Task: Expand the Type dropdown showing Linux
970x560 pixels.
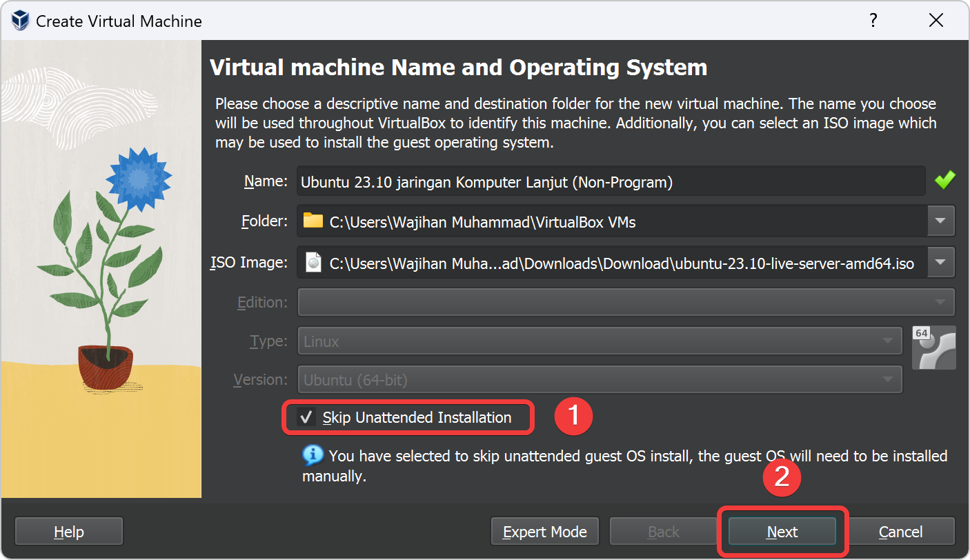Action: click(x=600, y=341)
